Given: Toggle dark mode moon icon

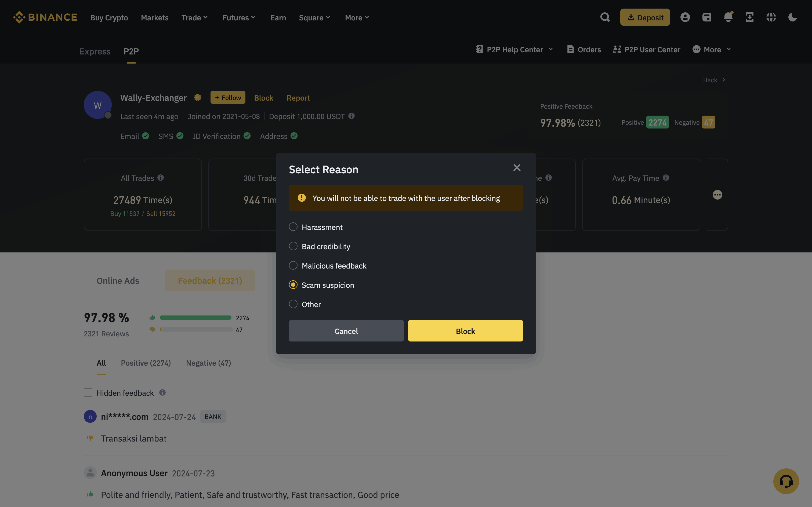Looking at the screenshot, I should pos(792,17).
